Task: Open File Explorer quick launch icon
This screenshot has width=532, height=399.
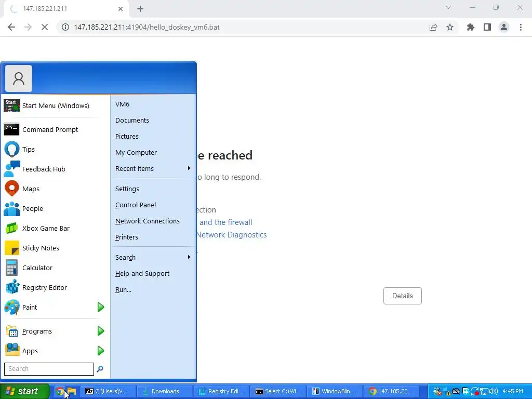Action: pos(72,391)
